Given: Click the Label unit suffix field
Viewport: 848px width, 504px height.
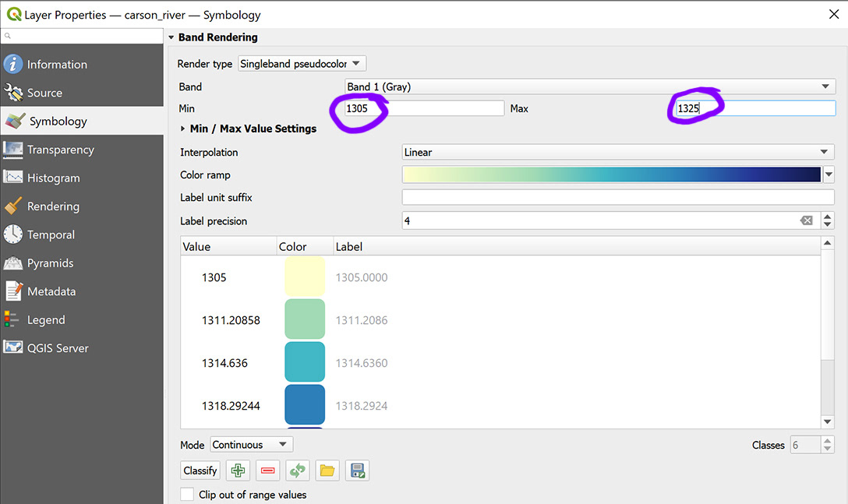Looking at the screenshot, I should (618, 197).
